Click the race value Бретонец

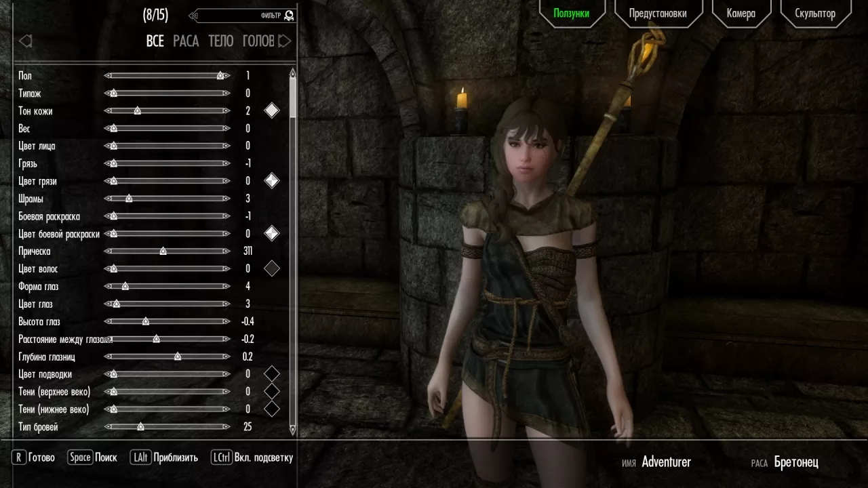pos(796,462)
